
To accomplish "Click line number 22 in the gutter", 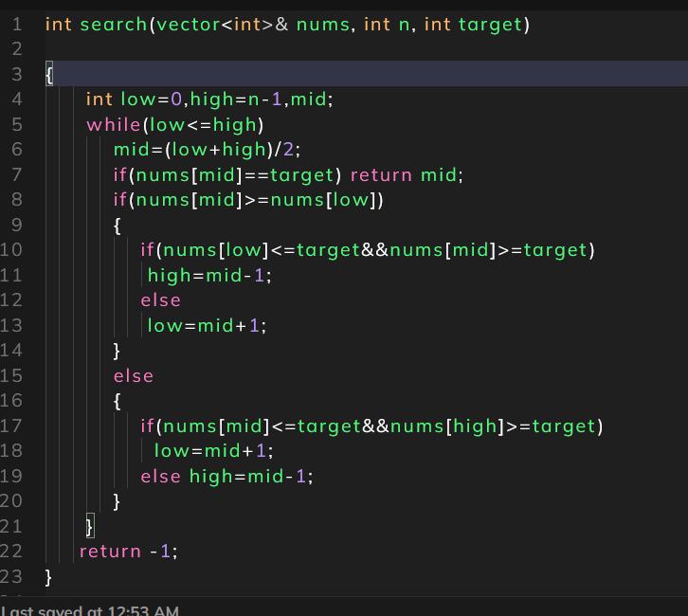I will tap(11, 552).
